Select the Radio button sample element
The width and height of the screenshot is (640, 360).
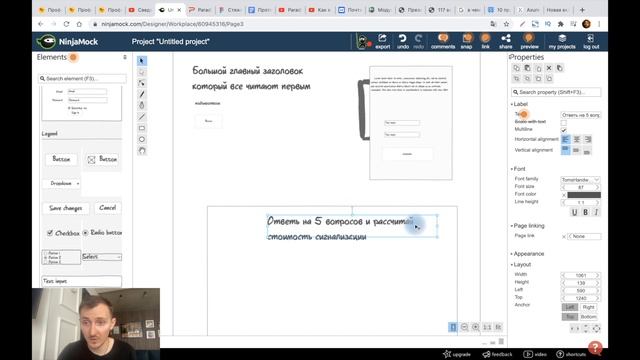pos(102,233)
